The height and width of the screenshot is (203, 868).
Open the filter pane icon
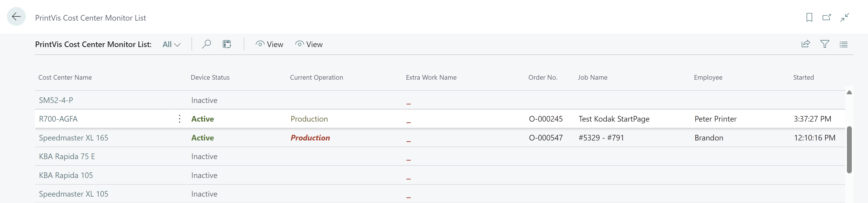coord(825,44)
